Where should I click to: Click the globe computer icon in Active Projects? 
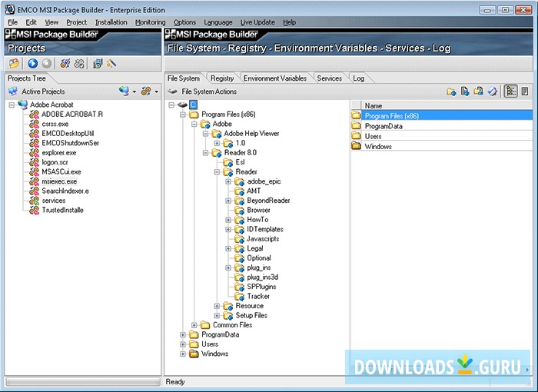(x=124, y=91)
